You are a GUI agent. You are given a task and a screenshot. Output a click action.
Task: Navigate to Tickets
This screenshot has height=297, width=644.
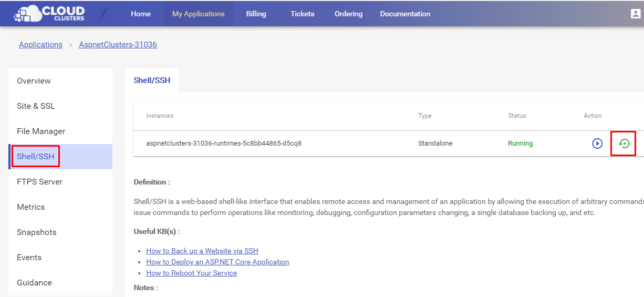[x=302, y=14]
